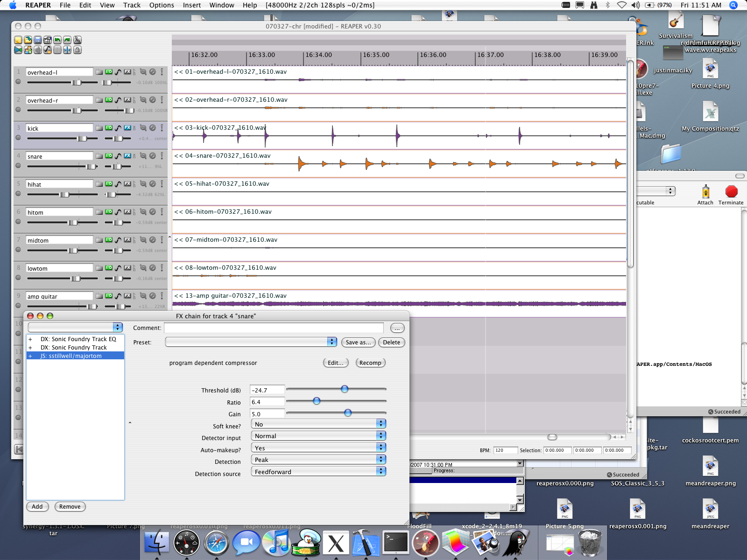Solo the kick track
The height and width of the screenshot is (560, 747).
[x=162, y=128]
